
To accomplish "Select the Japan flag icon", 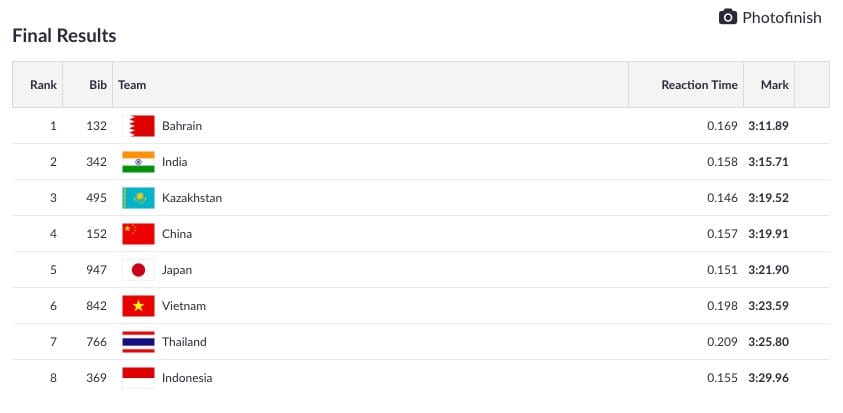I will 138,270.
